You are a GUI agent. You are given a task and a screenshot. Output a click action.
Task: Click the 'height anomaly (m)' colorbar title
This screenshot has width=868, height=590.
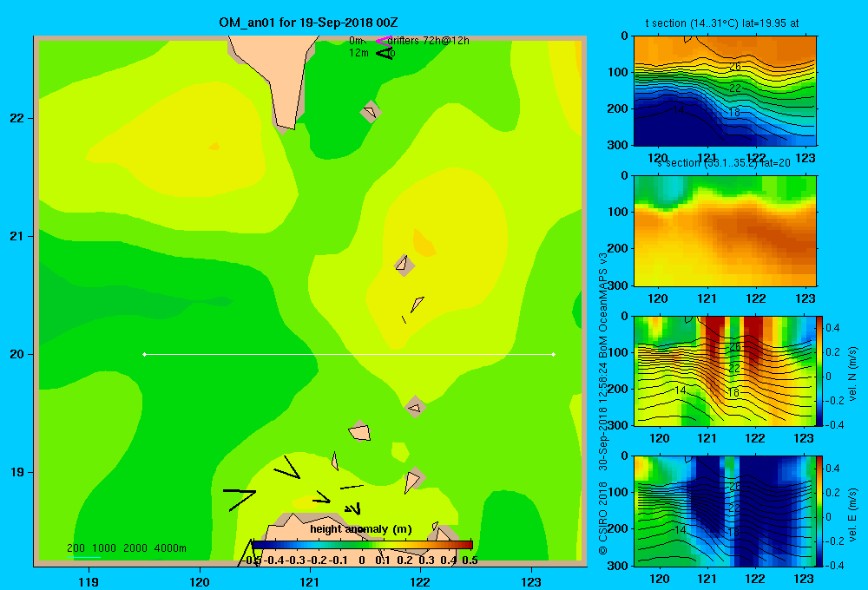pos(361,529)
